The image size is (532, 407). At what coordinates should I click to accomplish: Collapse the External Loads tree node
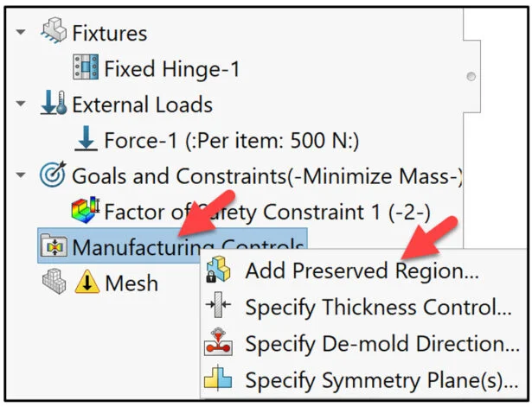pos(20,105)
